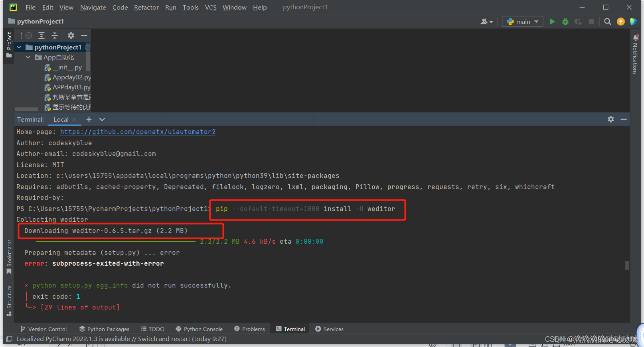Click the IDE update arrow icon
Viewport: 644px width, 347px height.
620,22
